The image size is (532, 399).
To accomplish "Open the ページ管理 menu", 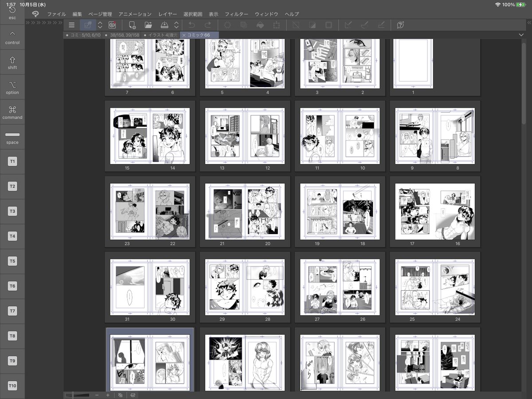I will tap(100, 14).
